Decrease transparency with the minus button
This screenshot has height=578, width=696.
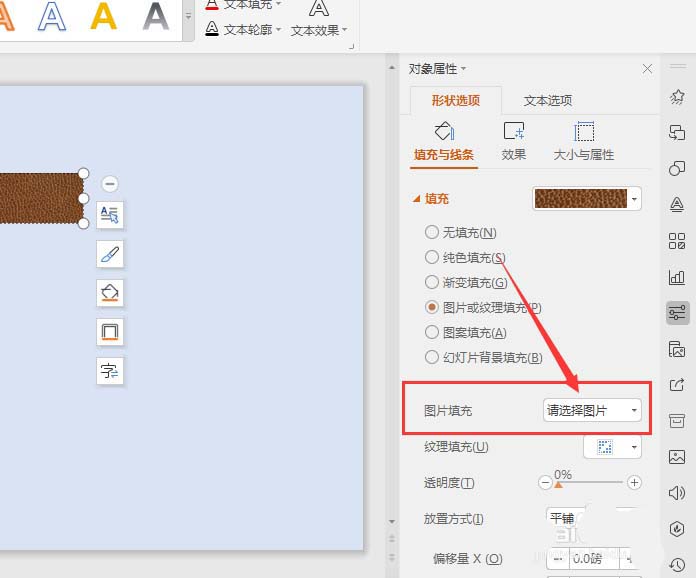[x=545, y=483]
